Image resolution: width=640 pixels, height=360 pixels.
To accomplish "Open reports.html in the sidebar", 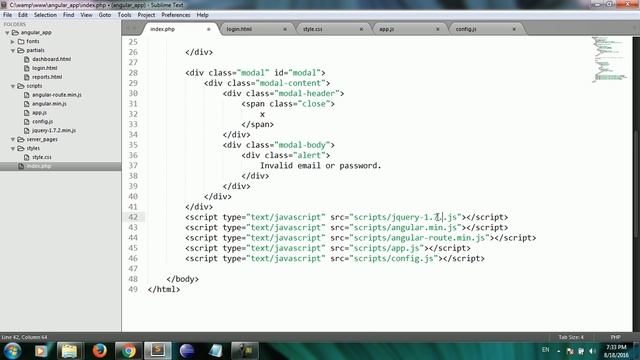I will tap(47, 77).
